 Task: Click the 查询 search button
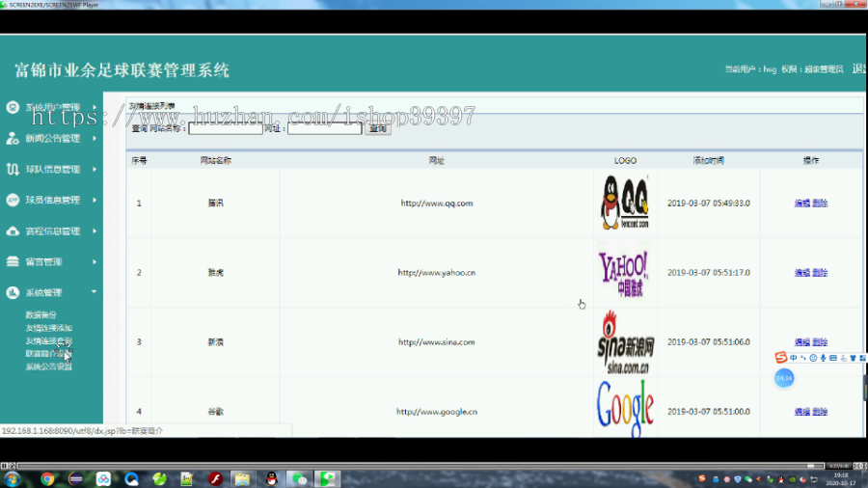coord(377,128)
